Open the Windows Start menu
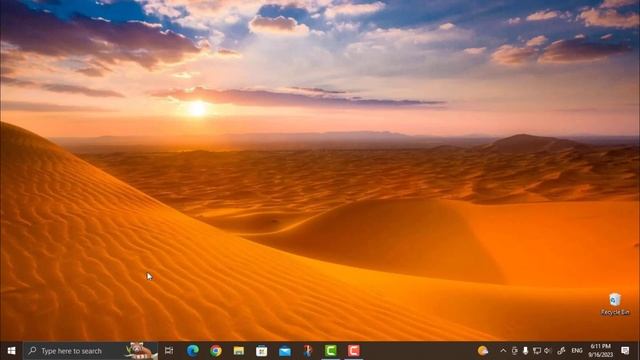The image size is (640, 360). 11,351
